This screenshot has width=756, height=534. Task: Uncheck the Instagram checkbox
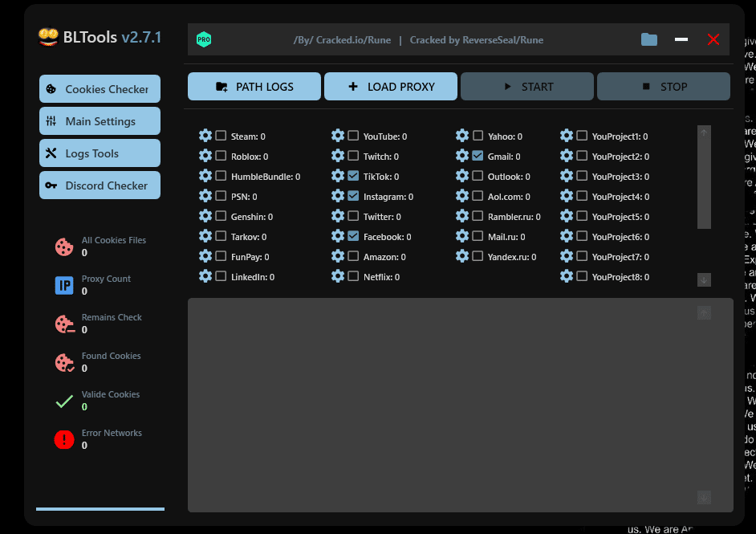(353, 196)
